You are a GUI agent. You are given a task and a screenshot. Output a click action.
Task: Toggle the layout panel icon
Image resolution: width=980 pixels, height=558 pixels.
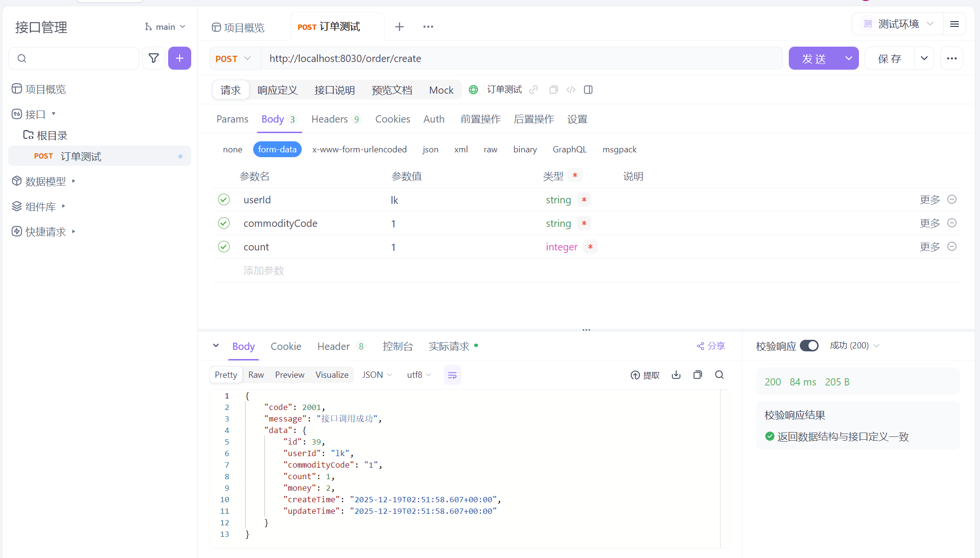(x=588, y=90)
